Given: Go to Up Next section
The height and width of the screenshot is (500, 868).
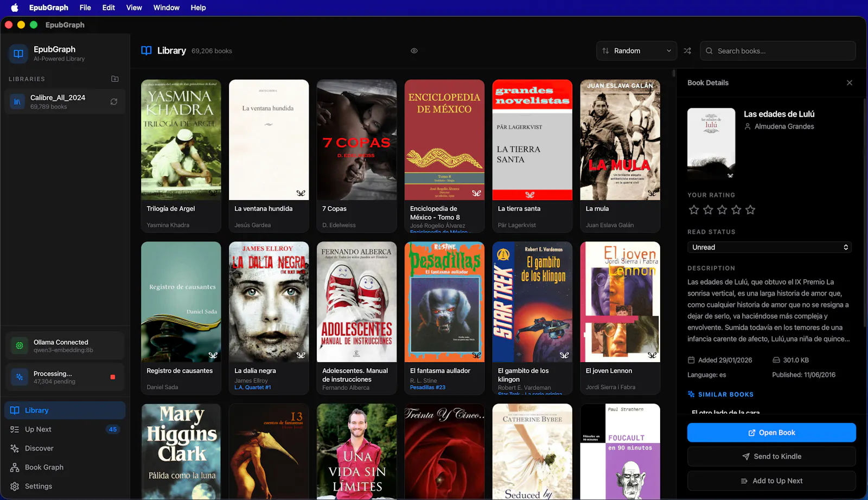Looking at the screenshot, I should click(x=65, y=429).
